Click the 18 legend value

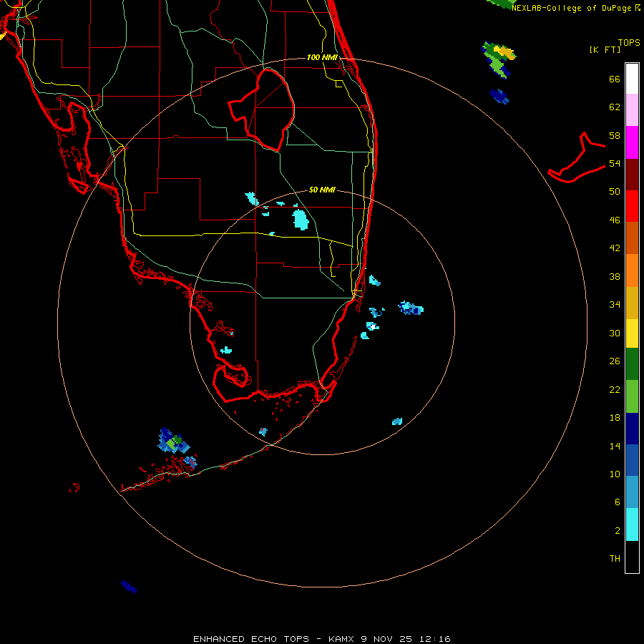(615, 418)
